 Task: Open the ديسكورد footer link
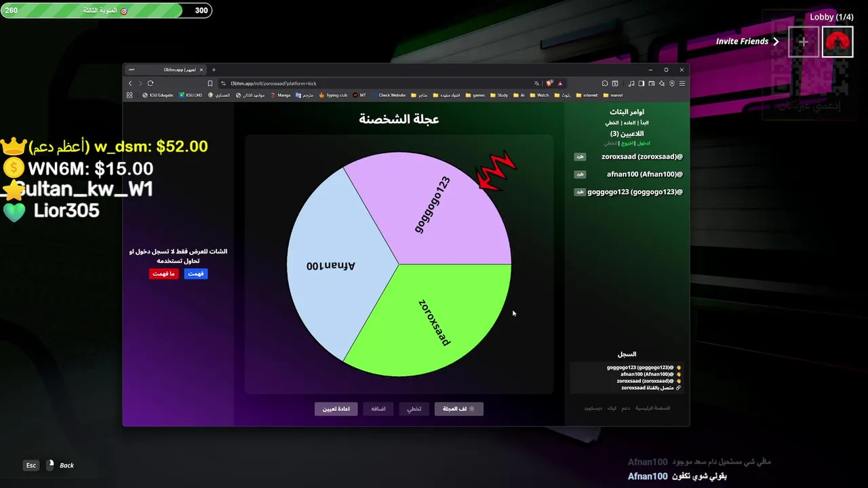click(x=593, y=408)
